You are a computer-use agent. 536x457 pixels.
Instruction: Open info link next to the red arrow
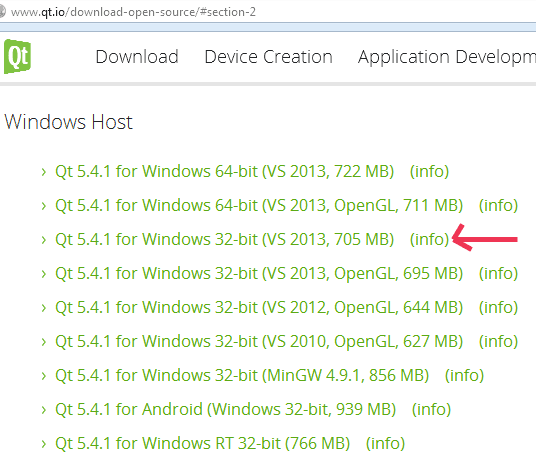(x=429, y=239)
